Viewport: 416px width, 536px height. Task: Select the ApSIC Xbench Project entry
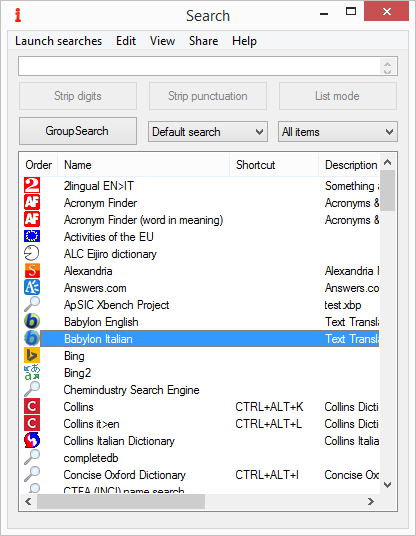[x=117, y=305]
